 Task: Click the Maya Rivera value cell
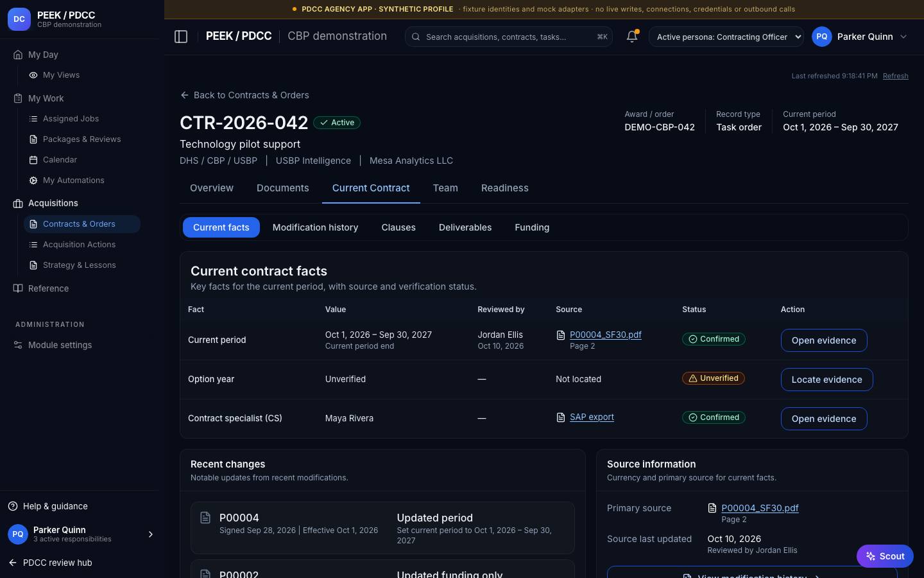click(349, 418)
